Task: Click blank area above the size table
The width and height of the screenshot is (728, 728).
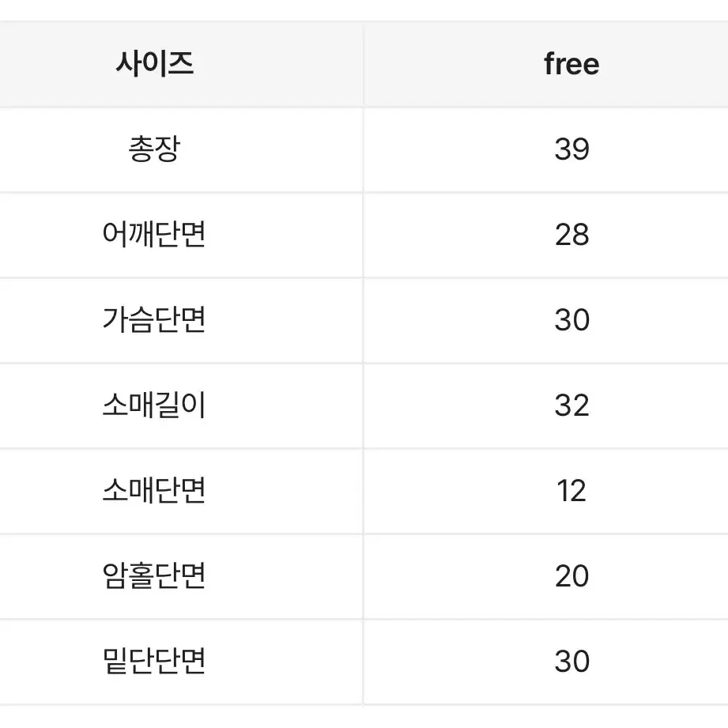Action: (364, 9)
